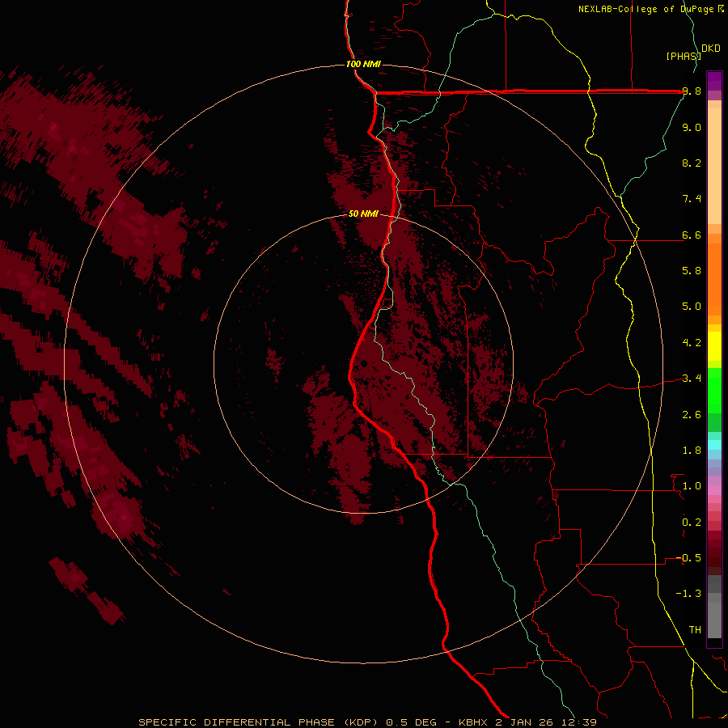Screen dimensions: 728x728
Task: Click the 9.8 value on the color scale
Action: [692, 91]
